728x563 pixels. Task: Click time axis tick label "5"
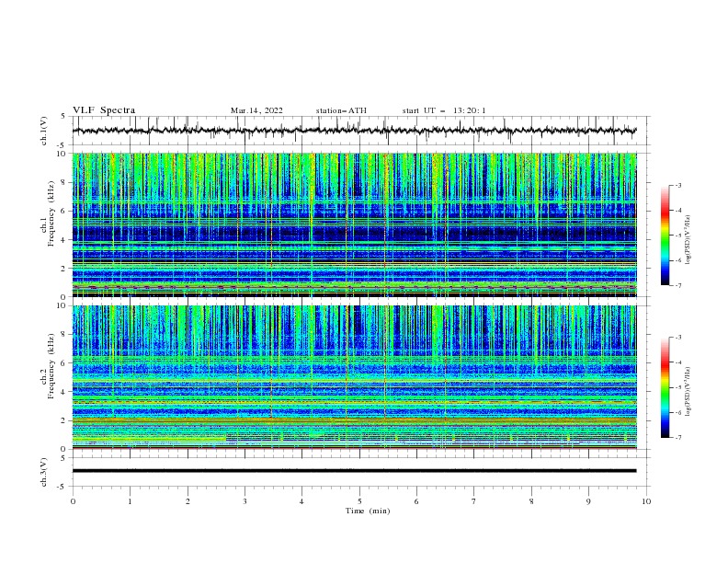(359, 501)
